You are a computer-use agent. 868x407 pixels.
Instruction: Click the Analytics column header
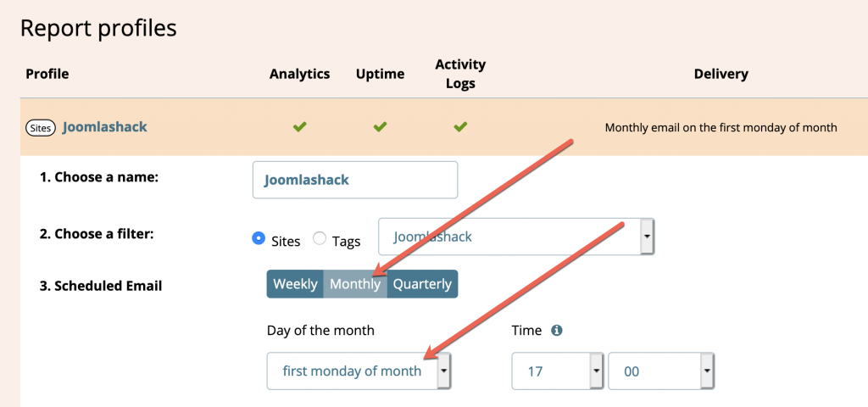coord(299,74)
